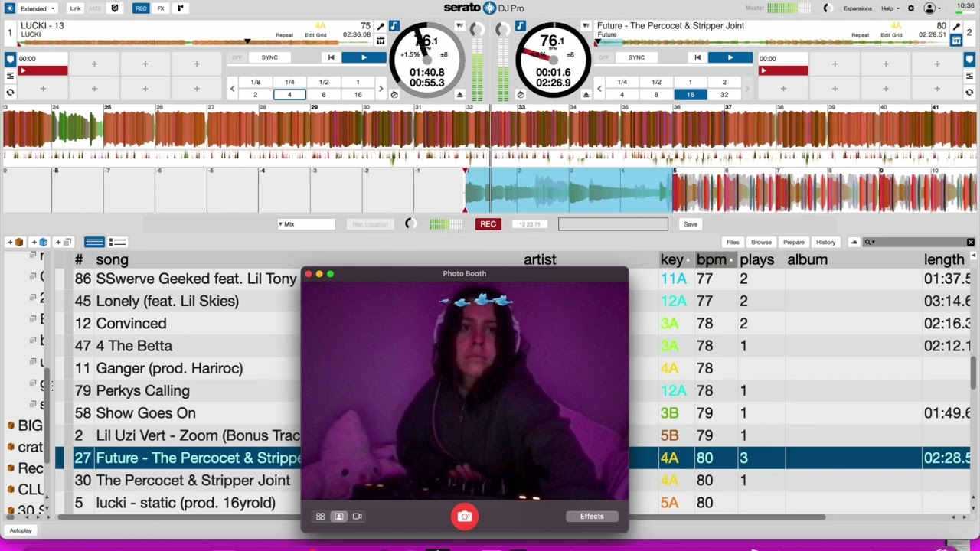Open the shield icon next to MIDI
This screenshot has height=551, width=980.
tap(115, 8)
